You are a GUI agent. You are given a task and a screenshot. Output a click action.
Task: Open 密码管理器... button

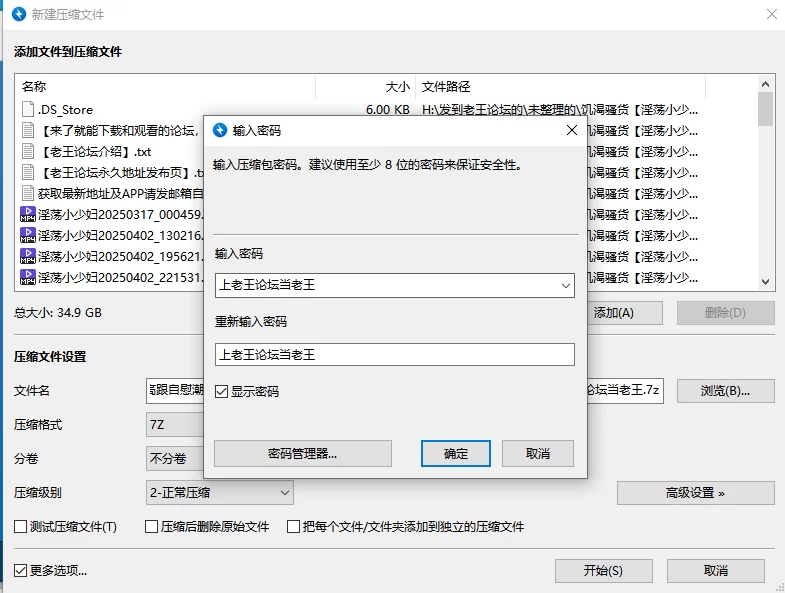pos(303,454)
